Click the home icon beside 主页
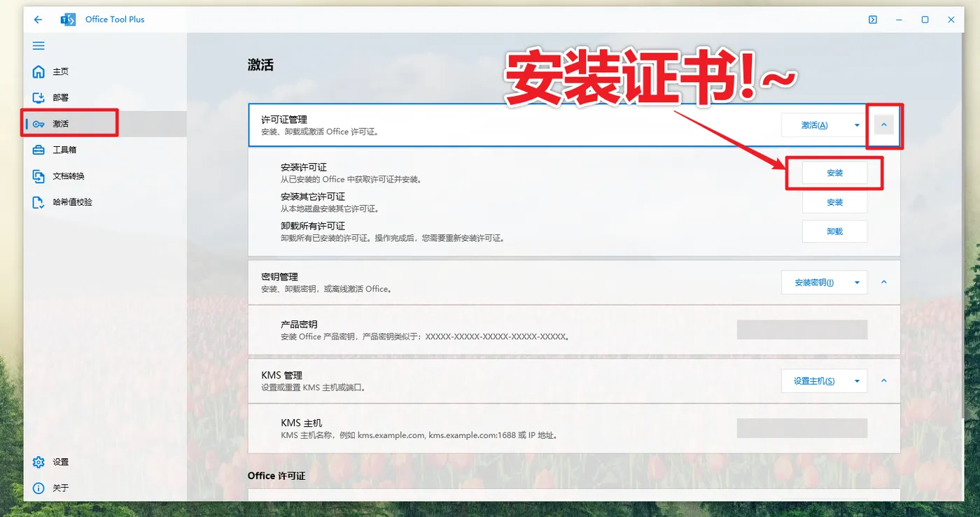980x517 pixels. [38, 71]
